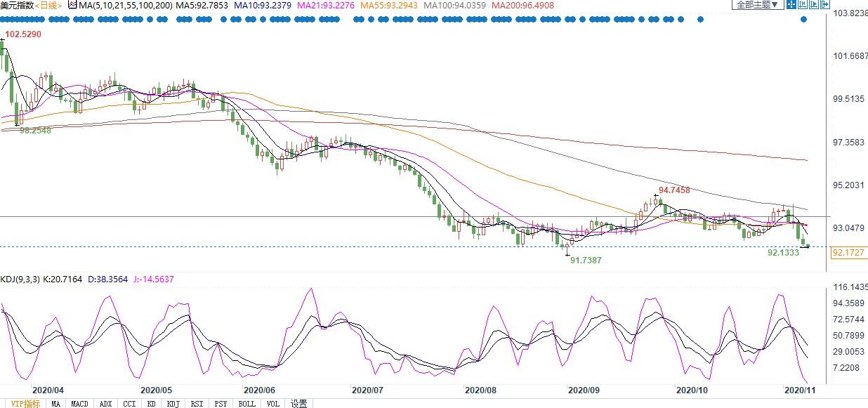Image resolution: width=868 pixels, height=408 pixels.
Task: Open the 设置 settings button
Action: (x=299, y=403)
